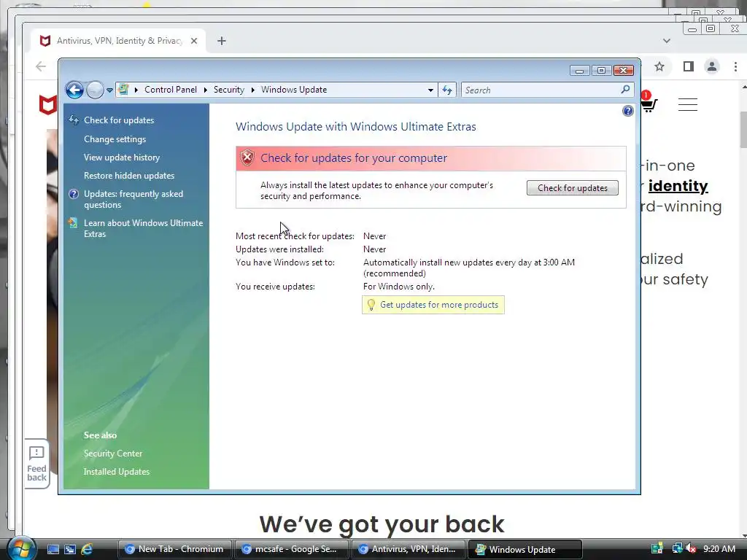The height and width of the screenshot is (560, 747).
Task: Expand the arrow after Security breadcrumb
Action: pyautogui.click(x=253, y=90)
